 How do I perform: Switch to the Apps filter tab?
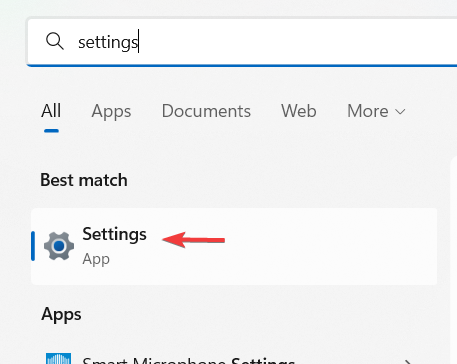[x=111, y=111]
